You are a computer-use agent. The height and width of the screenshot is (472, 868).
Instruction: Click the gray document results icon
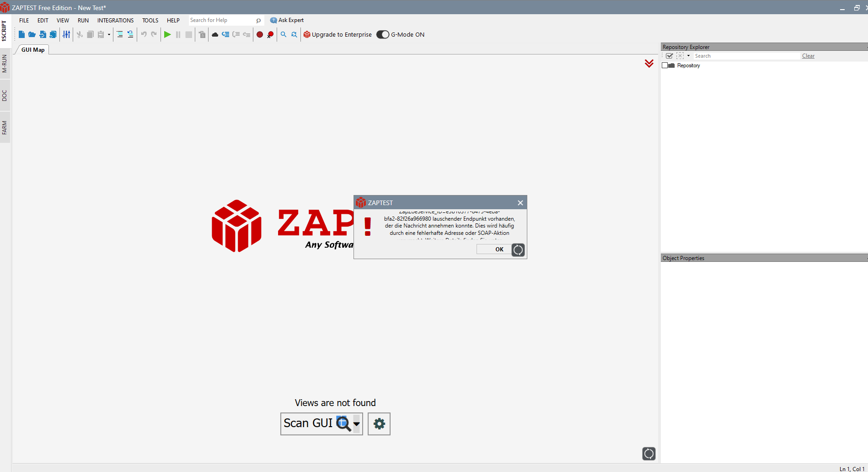tap(202, 35)
